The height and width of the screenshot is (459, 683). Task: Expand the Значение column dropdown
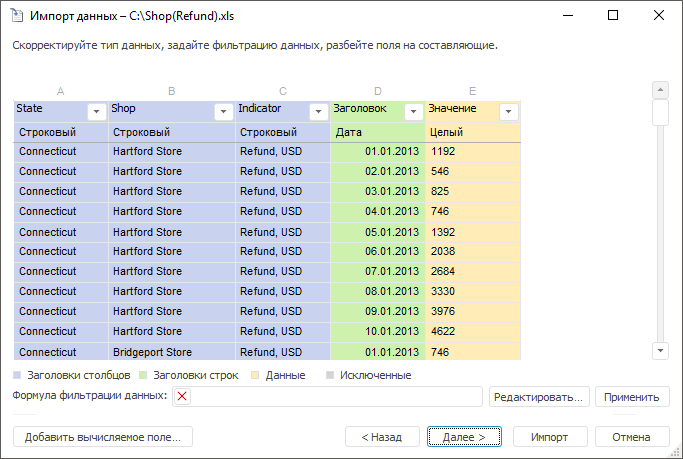[508, 112]
